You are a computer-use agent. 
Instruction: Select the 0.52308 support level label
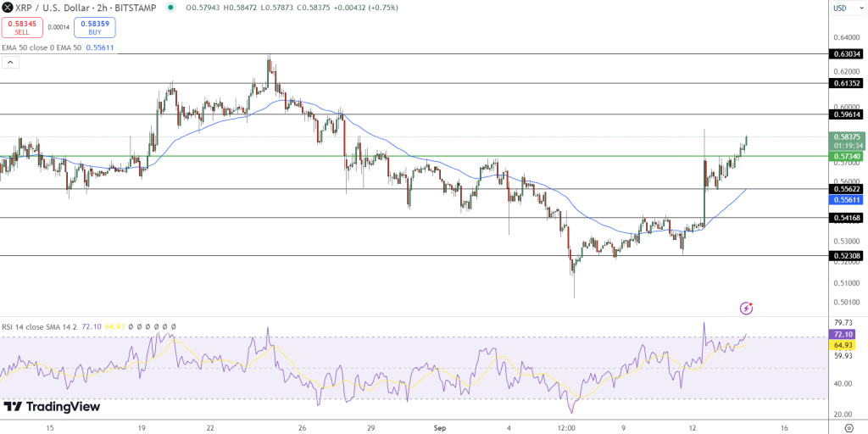point(847,256)
